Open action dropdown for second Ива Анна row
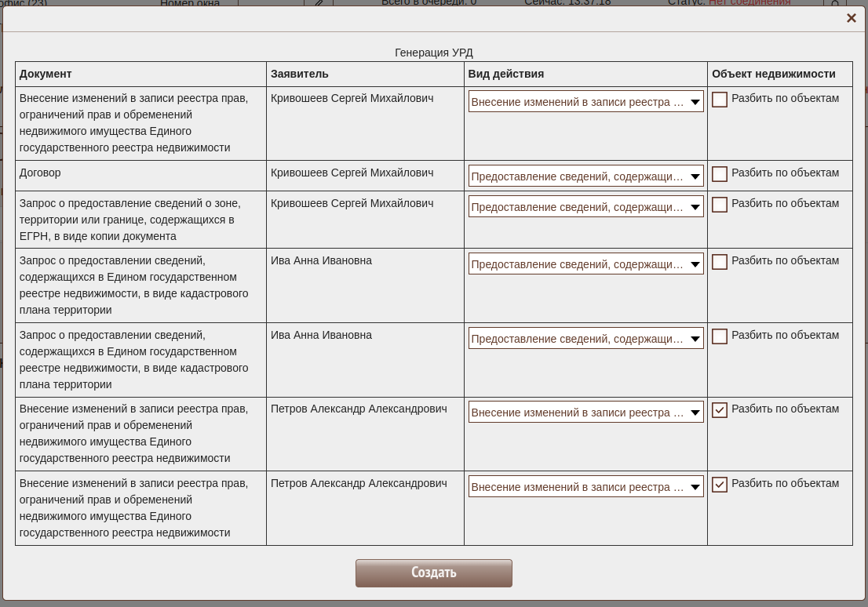The width and height of the screenshot is (868, 607). 585,339
